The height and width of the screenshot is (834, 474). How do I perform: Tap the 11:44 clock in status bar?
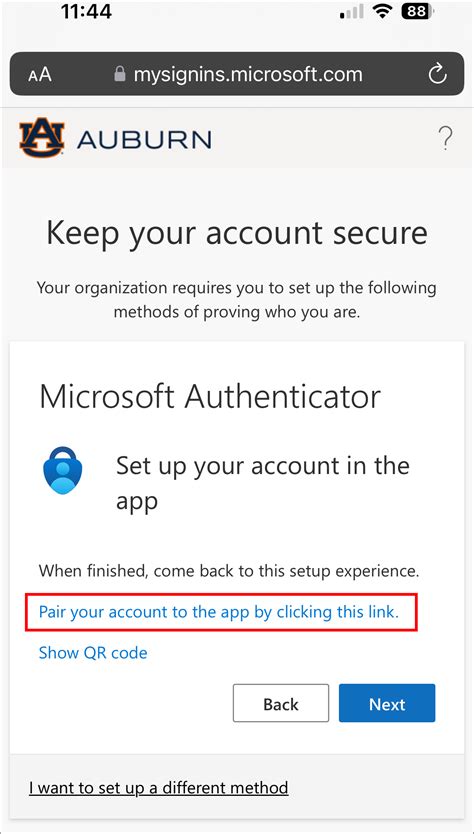87,11
